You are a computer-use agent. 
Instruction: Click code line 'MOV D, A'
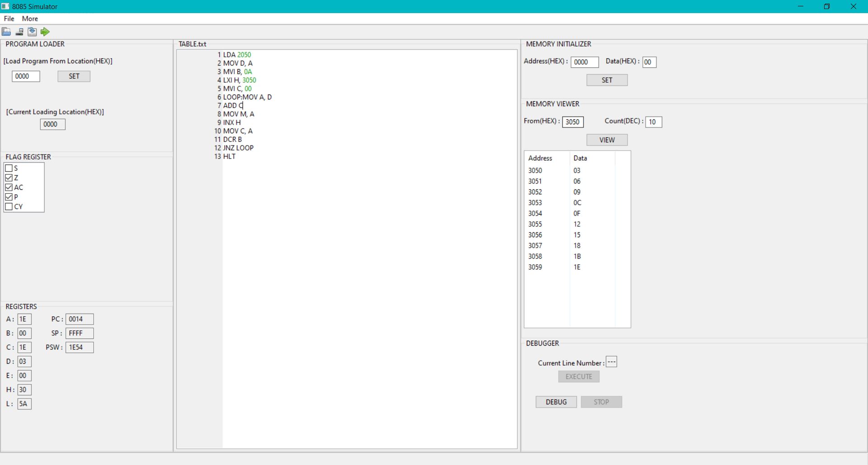point(238,63)
